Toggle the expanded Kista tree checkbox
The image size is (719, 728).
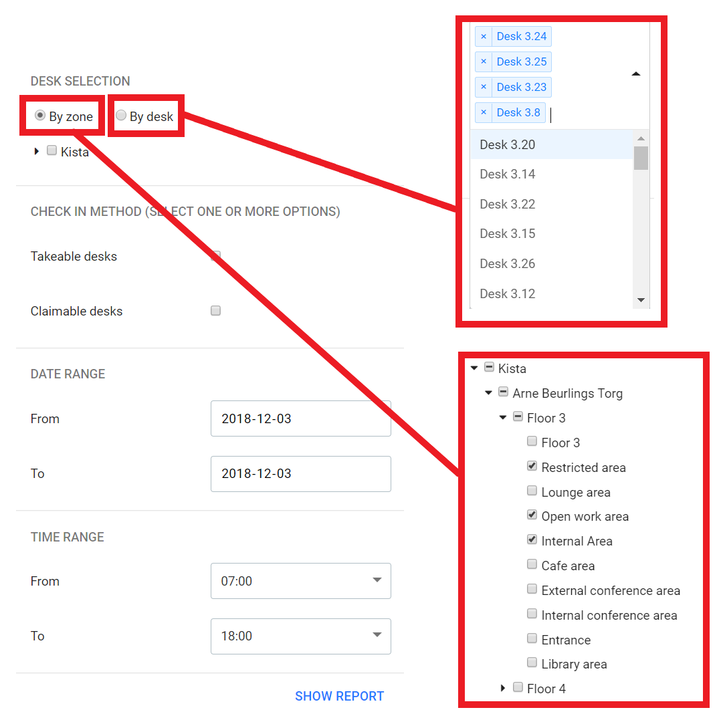(x=489, y=367)
